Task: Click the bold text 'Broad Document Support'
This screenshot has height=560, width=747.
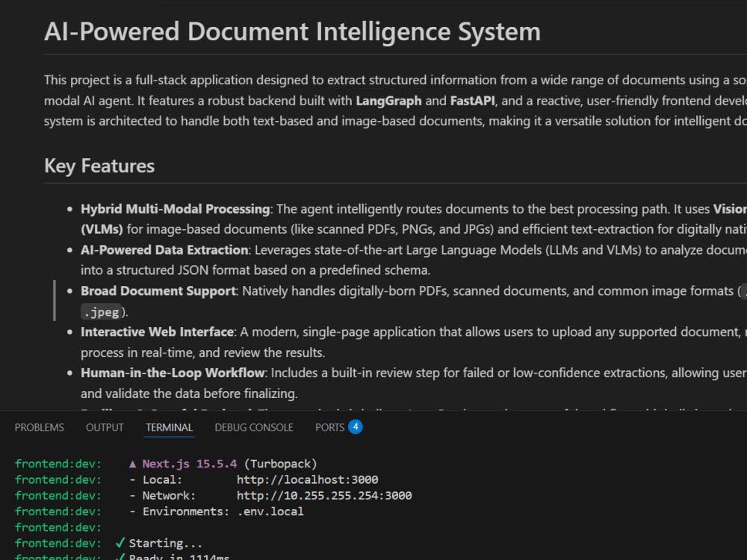Action: click(x=158, y=291)
